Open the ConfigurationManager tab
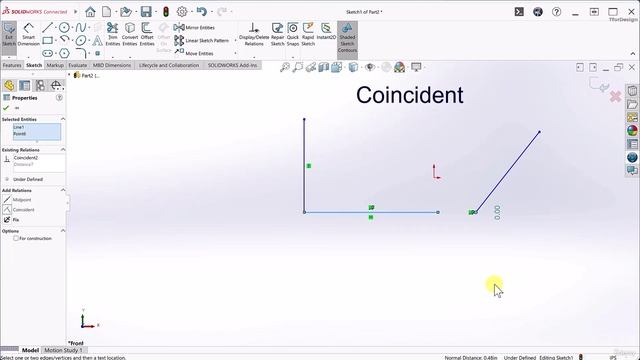 40,85
